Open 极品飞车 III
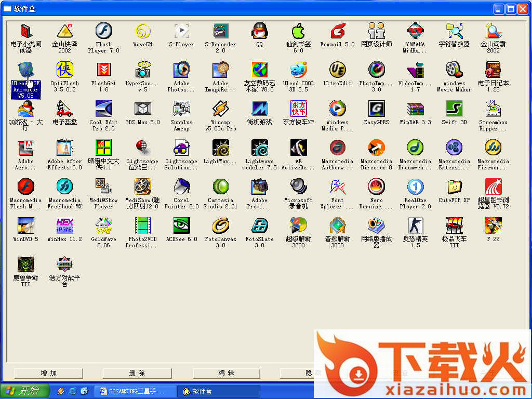The image size is (532, 399). (454, 226)
